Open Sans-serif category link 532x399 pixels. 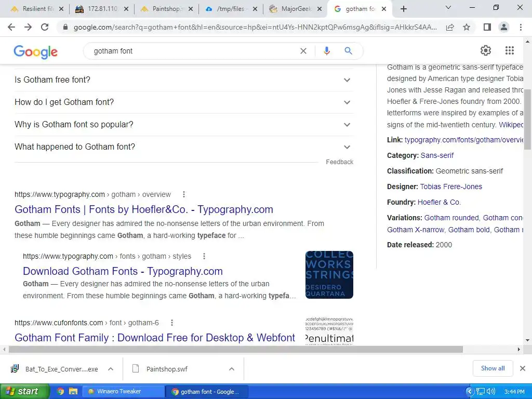(x=437, y=155)
